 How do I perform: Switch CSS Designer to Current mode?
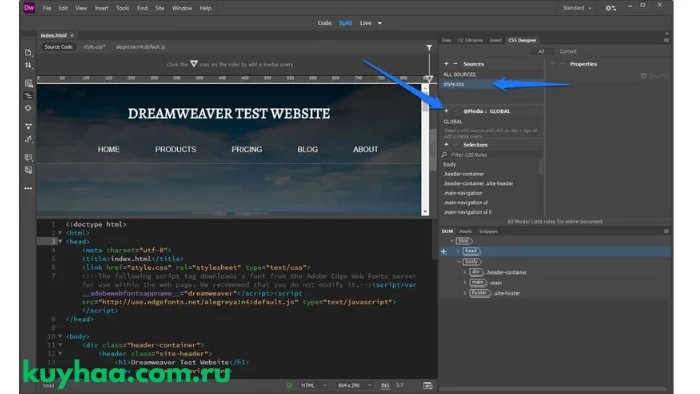pyautogui.click(x=568, y=51)
